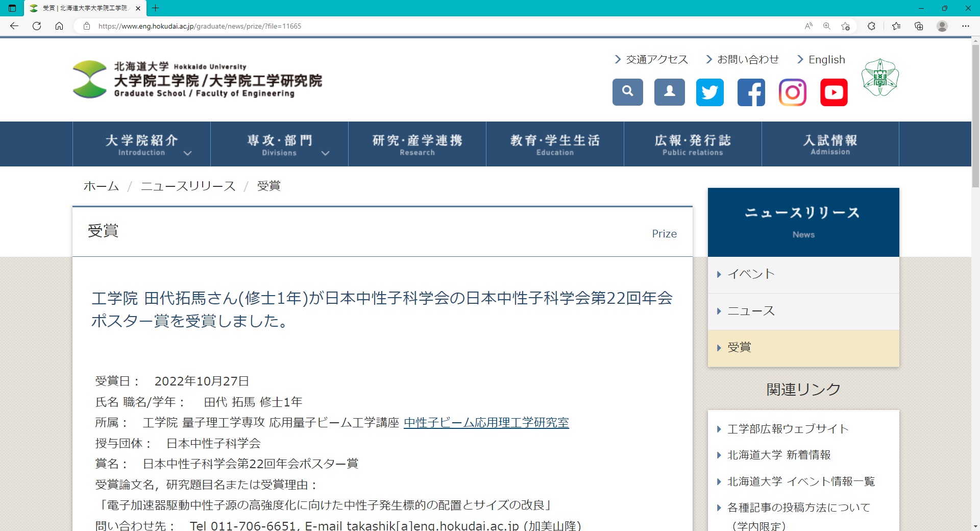The width and height of the screenshot is (980, 531).
Task: Click the 受賞日 2022年10月27日 text
Action: tap(172, 381)
